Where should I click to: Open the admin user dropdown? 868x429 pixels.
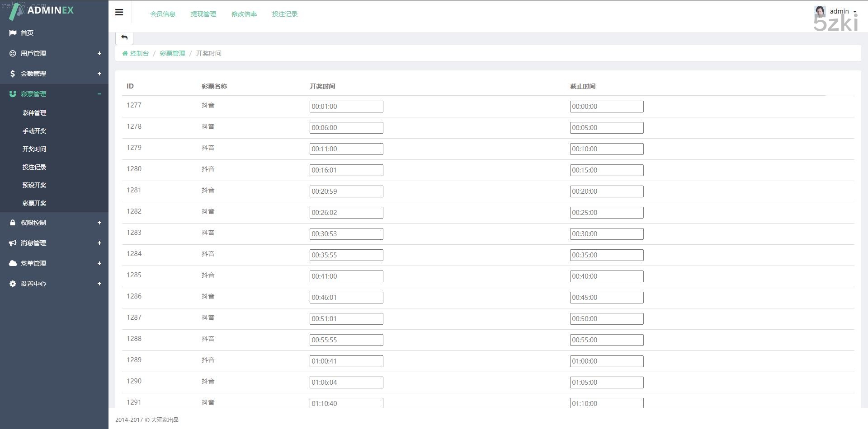[843, 11]
